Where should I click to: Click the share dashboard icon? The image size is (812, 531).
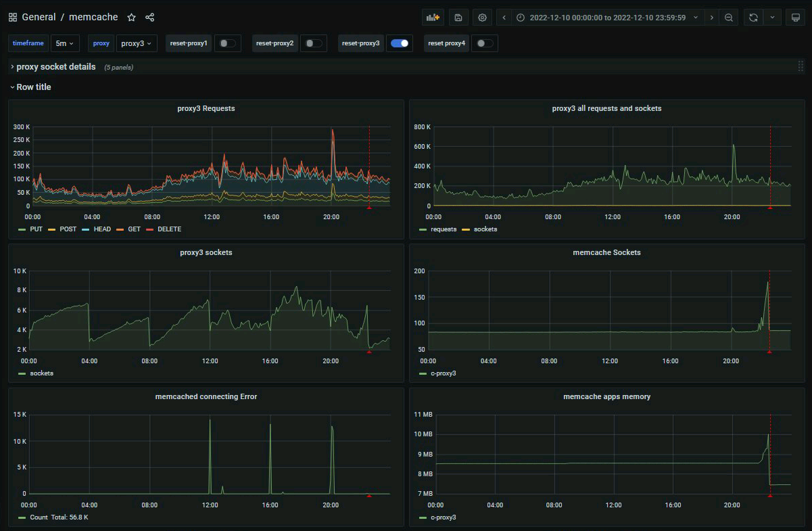tap(150, 17)
